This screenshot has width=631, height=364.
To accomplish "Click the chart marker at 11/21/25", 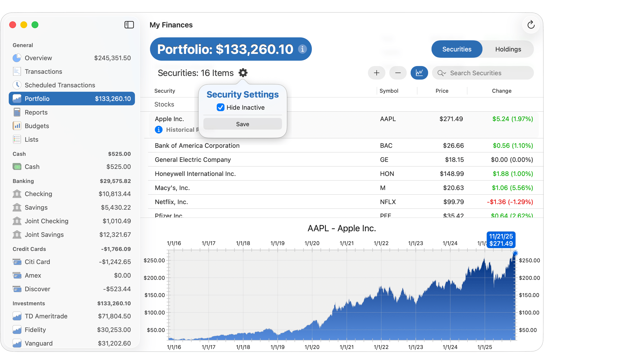I will (x=515, y=253).
